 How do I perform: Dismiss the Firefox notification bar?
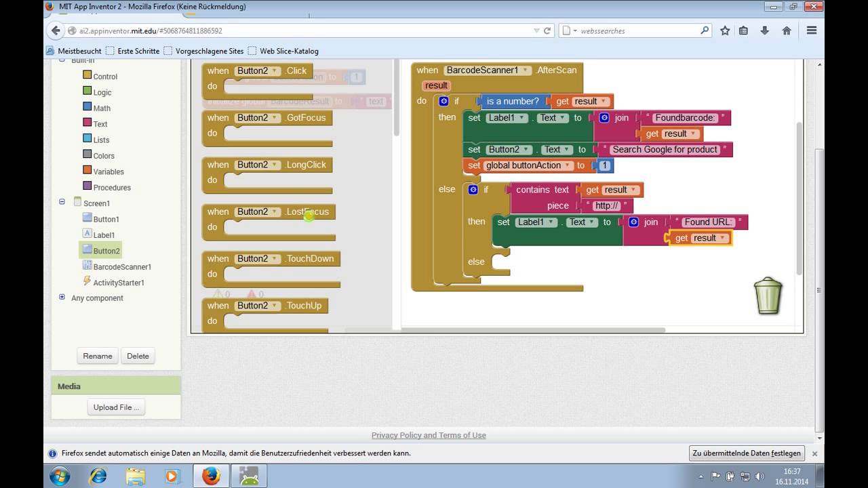814,453
